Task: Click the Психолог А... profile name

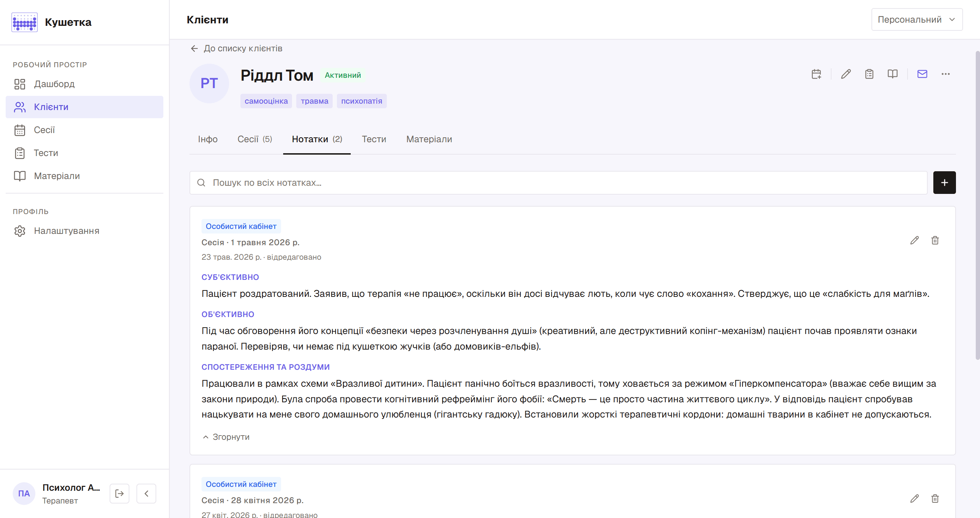Action: [x=71, y=488]
